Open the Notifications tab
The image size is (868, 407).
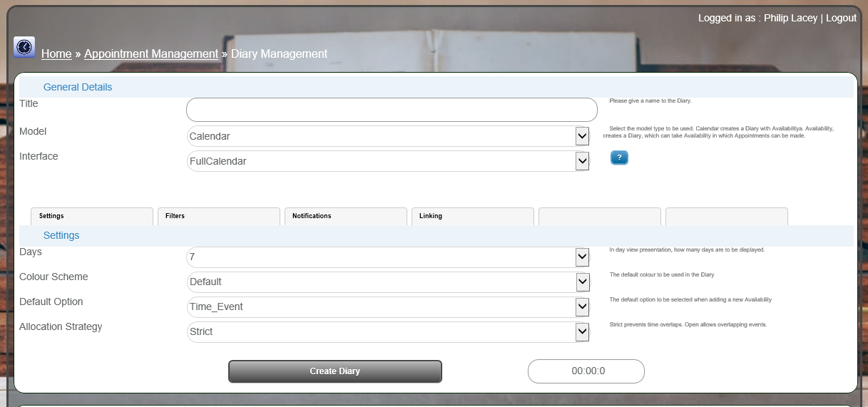346,216
